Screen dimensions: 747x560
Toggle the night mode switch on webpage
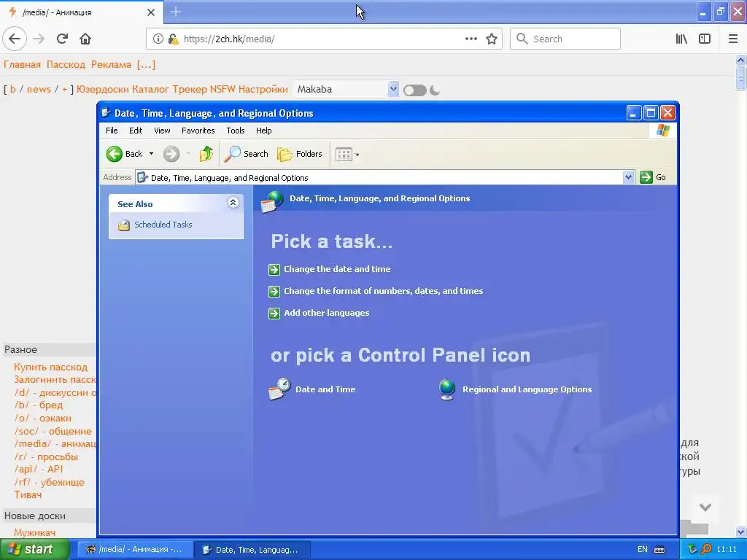[414, 90]
